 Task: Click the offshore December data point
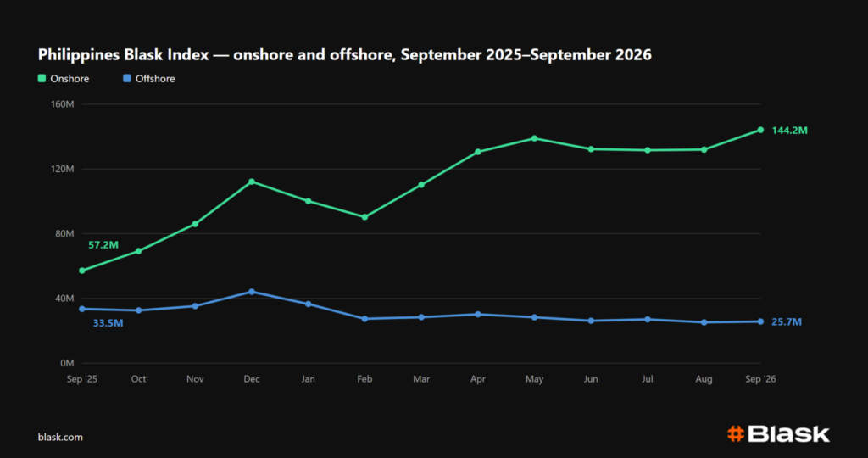pyautogui.click(x=251, y=292)
